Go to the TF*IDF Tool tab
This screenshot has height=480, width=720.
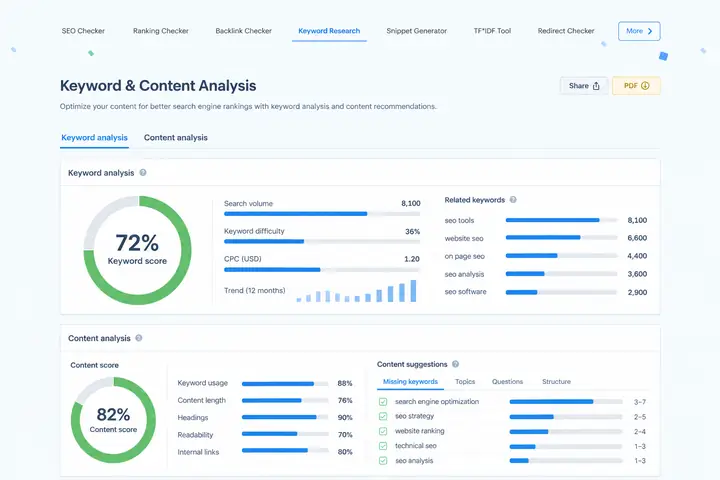click(492, 31)
